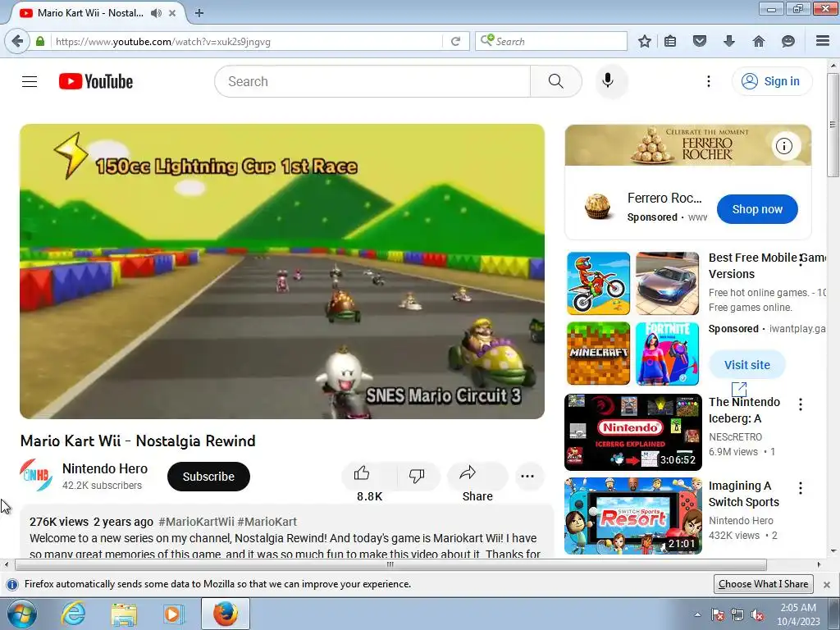Mute the tab using speaker icon
The height and width of the screenshot is (630, 840).
(156, 13)
